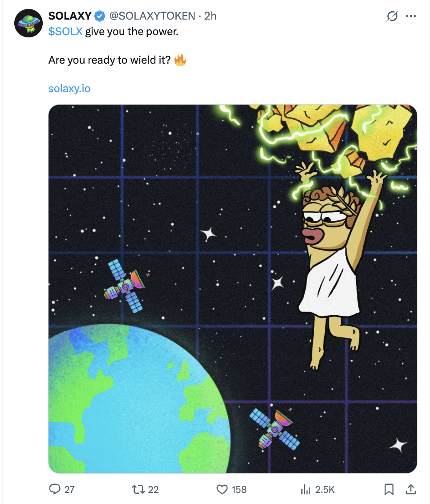View analytics bar chart icon
The image size is (430, 504).
[x=306, y=490]
